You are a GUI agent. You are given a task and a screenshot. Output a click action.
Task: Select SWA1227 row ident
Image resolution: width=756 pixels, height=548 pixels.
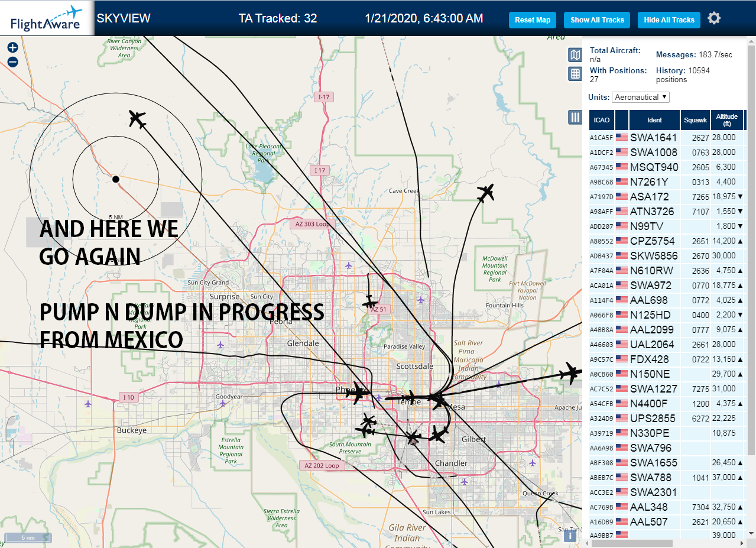tap(654, 388)
